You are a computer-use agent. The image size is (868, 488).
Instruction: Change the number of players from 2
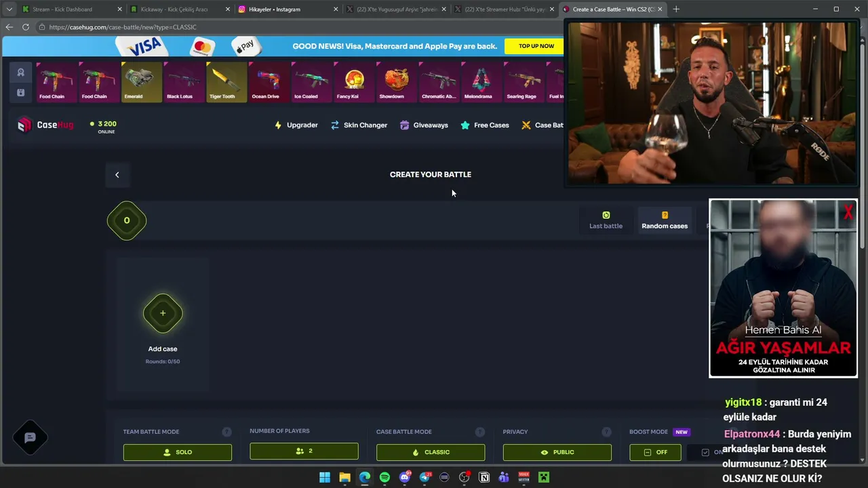[x=304, y=451]
